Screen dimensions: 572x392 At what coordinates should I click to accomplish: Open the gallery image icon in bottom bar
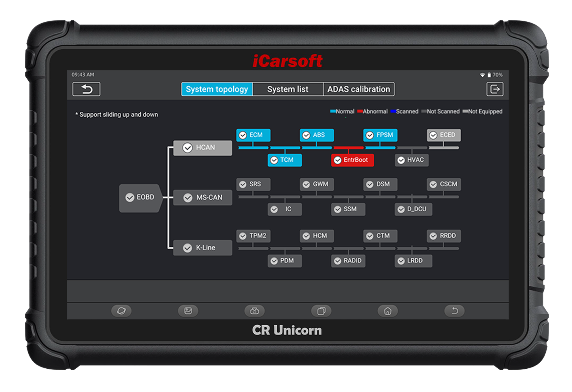click(188, 311)
